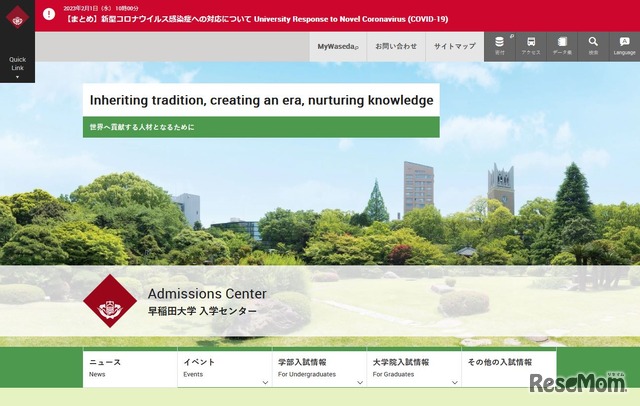The width and height of the screenshot is (640, 406).
Task: Open the サイトマップ sitemap link
Action: pos(455,47)
